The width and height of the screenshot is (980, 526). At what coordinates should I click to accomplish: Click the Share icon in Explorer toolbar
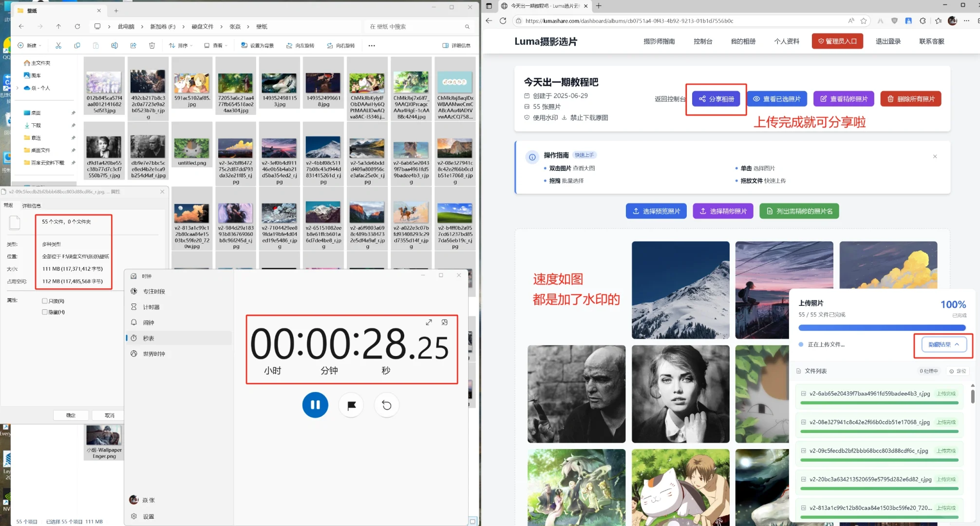pos(133,45)
